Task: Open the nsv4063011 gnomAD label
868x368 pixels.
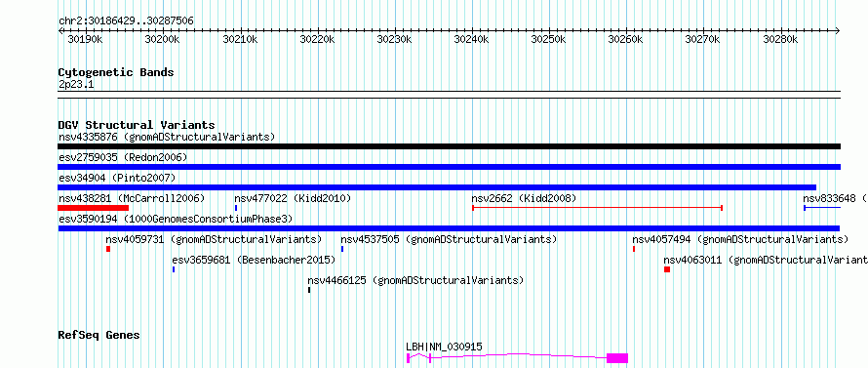Action: click(766, 260)
